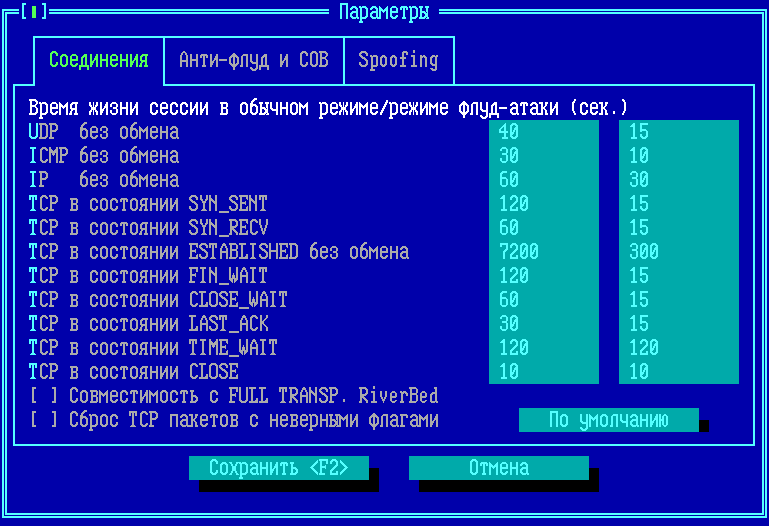
Task: Click TCP SYN_RECV flood mode field
Action: [678, 228]
